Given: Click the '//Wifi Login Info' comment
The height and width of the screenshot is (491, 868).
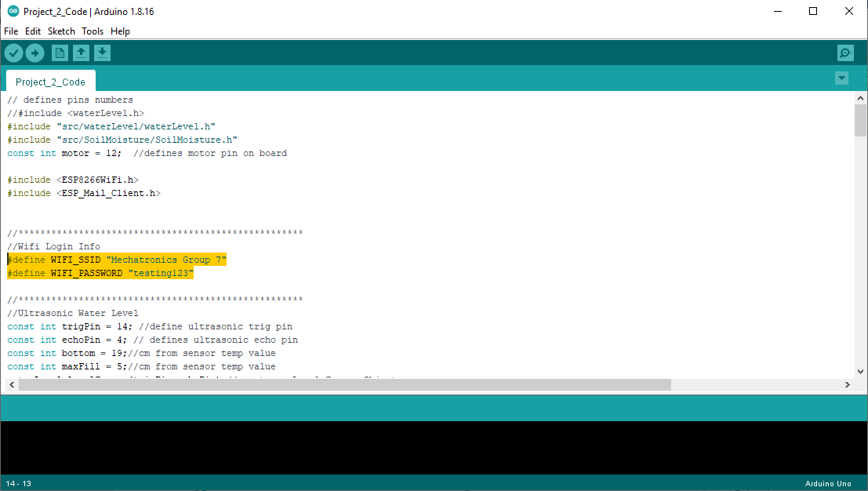Looking at the screenshot, I should coord(53,246).
